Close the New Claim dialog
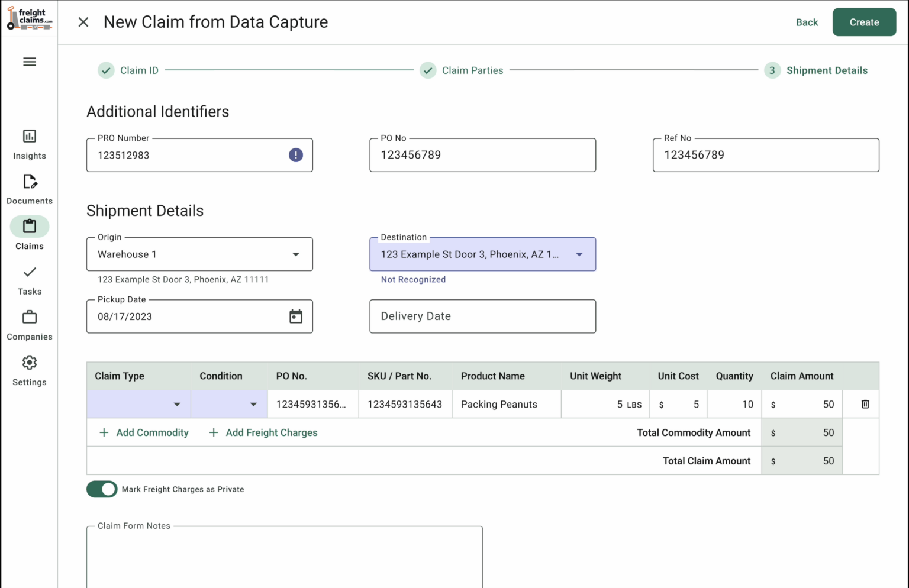 point(83,22)
